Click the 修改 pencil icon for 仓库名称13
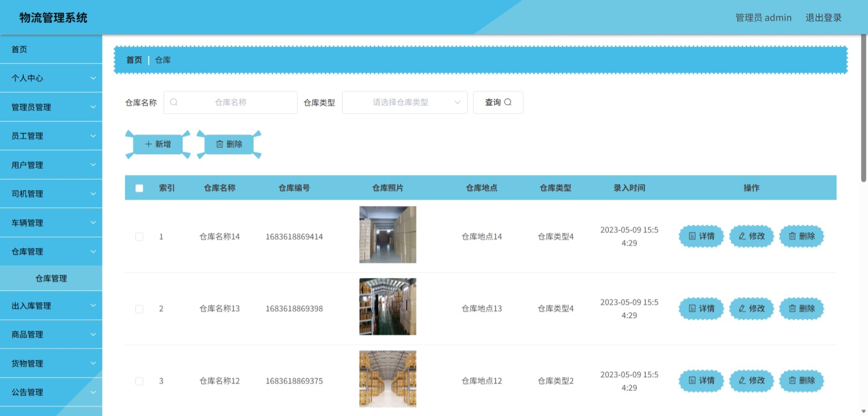The width and height of the screenshot is (868, 416). (742, 309)
